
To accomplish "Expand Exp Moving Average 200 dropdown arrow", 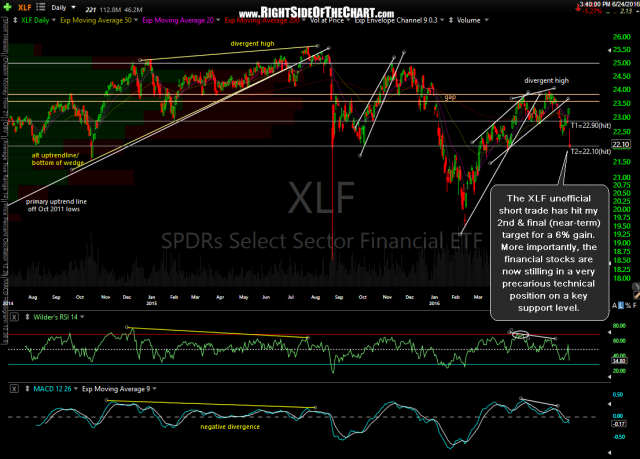I will [303, 20].
